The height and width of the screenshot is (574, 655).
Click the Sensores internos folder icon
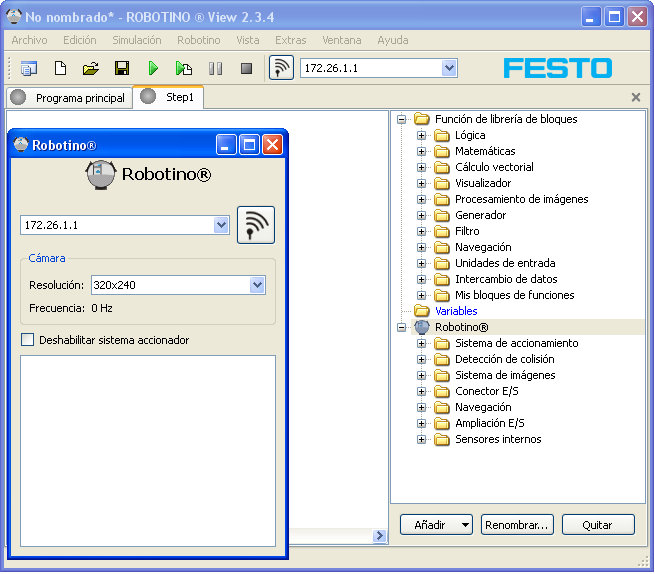coord(442,439)
